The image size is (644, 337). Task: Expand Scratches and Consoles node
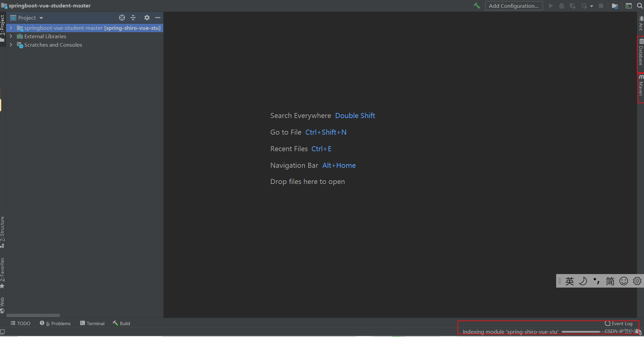pos(11,45)
